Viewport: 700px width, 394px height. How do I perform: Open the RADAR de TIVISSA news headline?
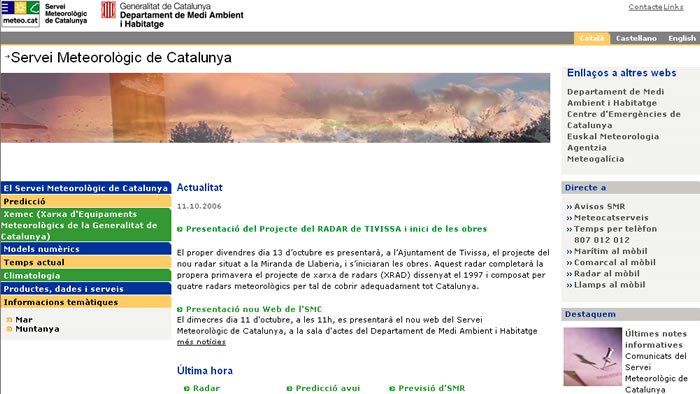coord(336,229)
